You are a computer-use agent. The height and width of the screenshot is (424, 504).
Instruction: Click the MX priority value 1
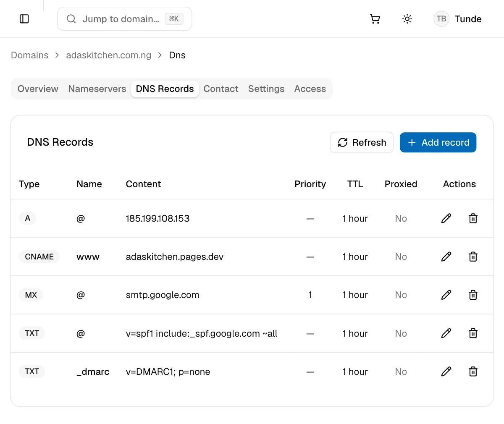[310, 295]
